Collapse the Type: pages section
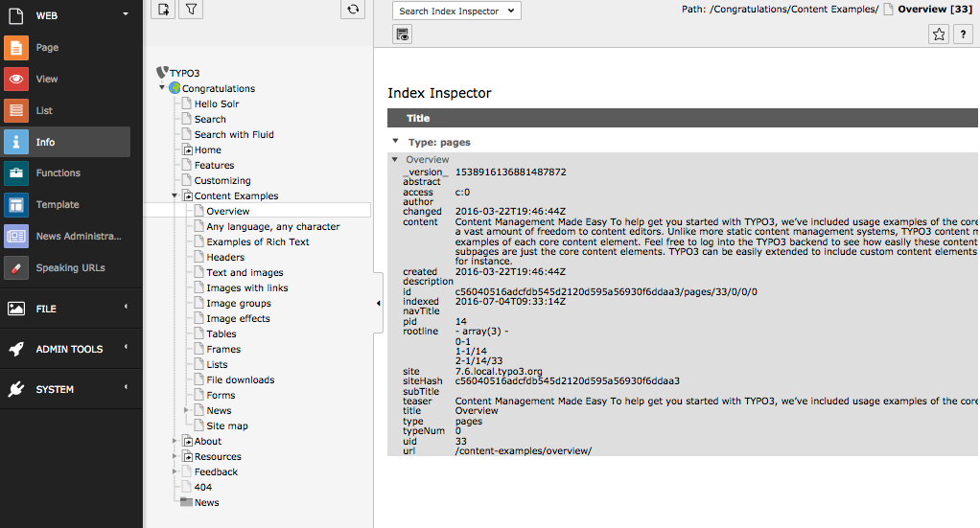The image size is (980, 528). pyautogui.click(x=395, y=142)
